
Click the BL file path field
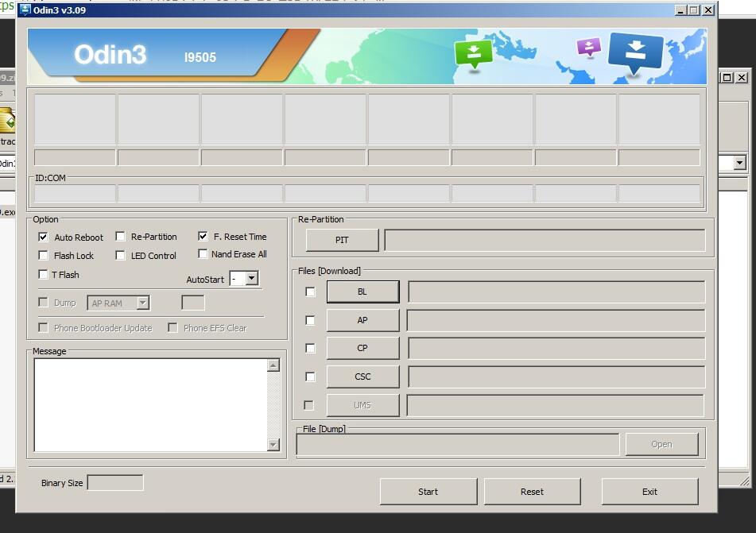(556, 292)
